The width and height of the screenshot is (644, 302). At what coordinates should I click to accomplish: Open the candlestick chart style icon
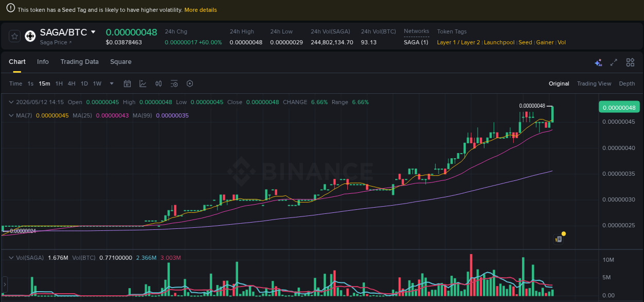coord(159,83)
